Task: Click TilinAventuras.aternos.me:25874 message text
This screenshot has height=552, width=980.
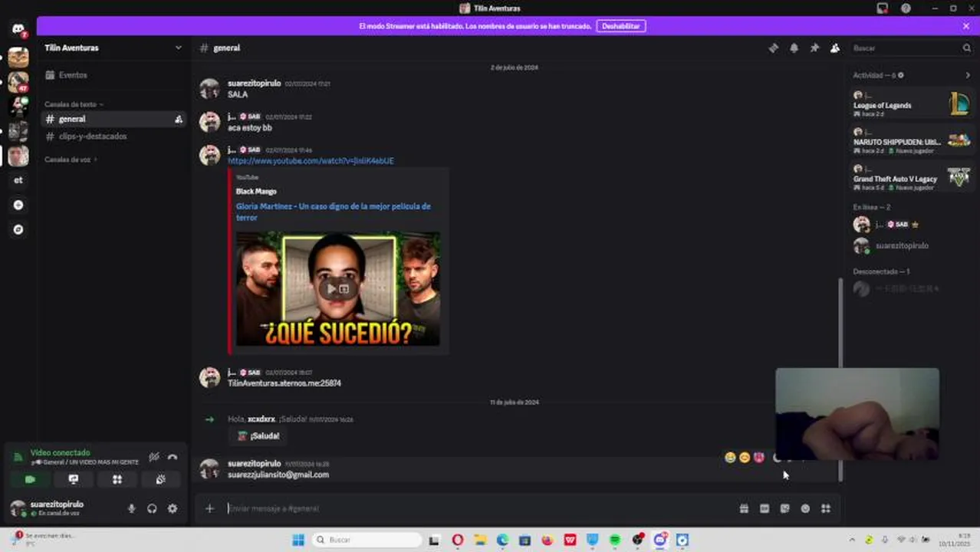Action: [284, 383]
